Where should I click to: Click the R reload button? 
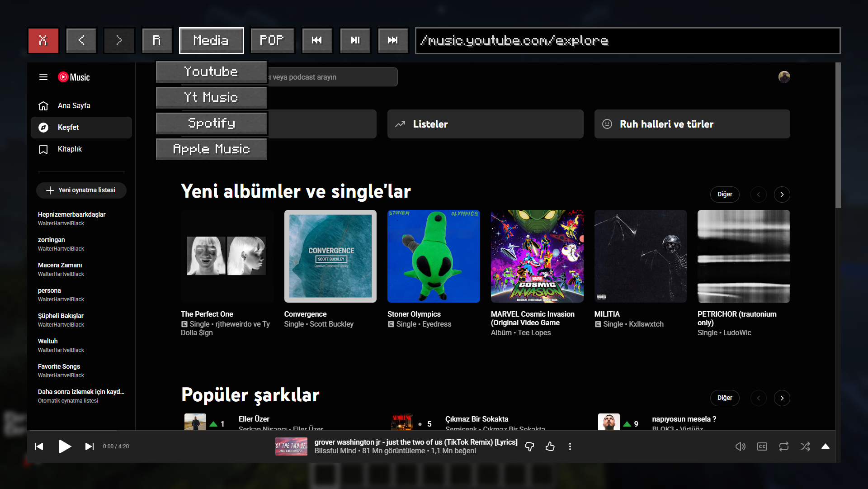[157, 41]
